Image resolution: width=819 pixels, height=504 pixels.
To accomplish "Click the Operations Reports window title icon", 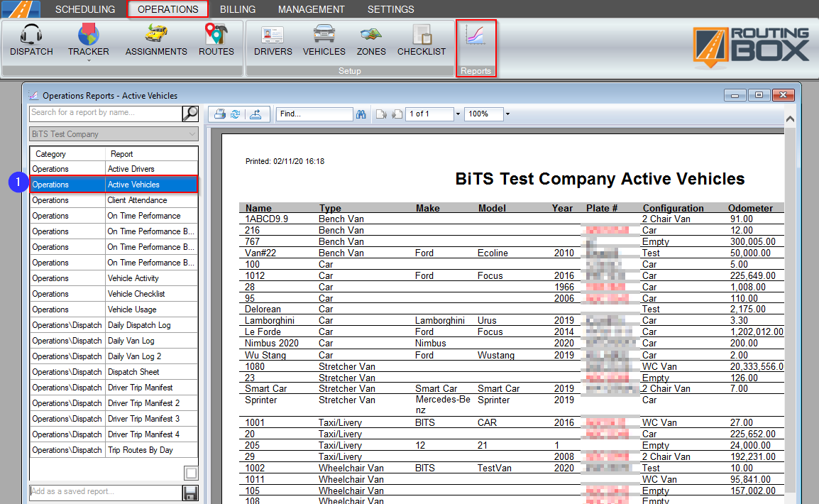I will (x=33, y=96).
